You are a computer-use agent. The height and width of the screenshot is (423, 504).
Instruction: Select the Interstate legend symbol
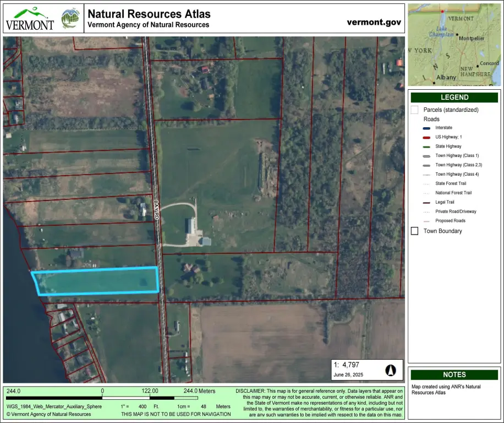tap(427, 128)
